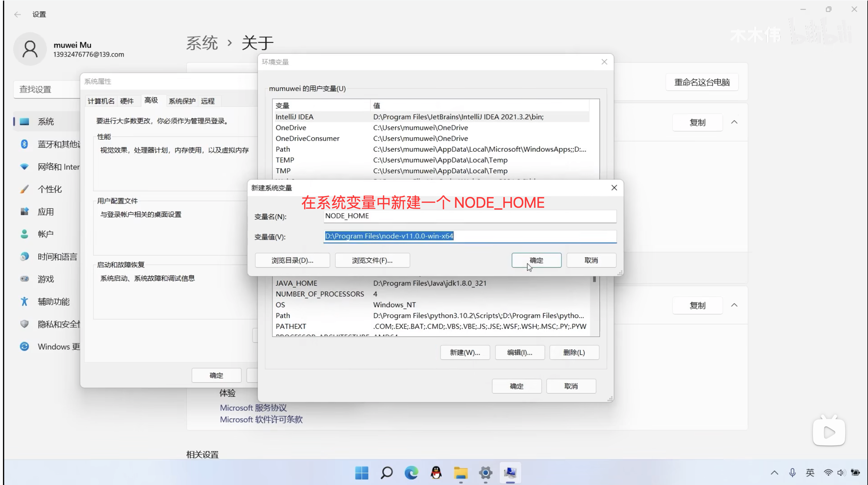The image size is (868, 485).
Task: Click the back arrow beside 设置
Action: [x=18, y=14]
